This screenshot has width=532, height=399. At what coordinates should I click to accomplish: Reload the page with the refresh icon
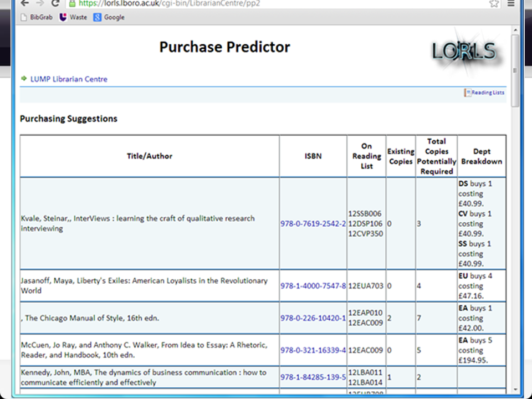tap(55, 3)
